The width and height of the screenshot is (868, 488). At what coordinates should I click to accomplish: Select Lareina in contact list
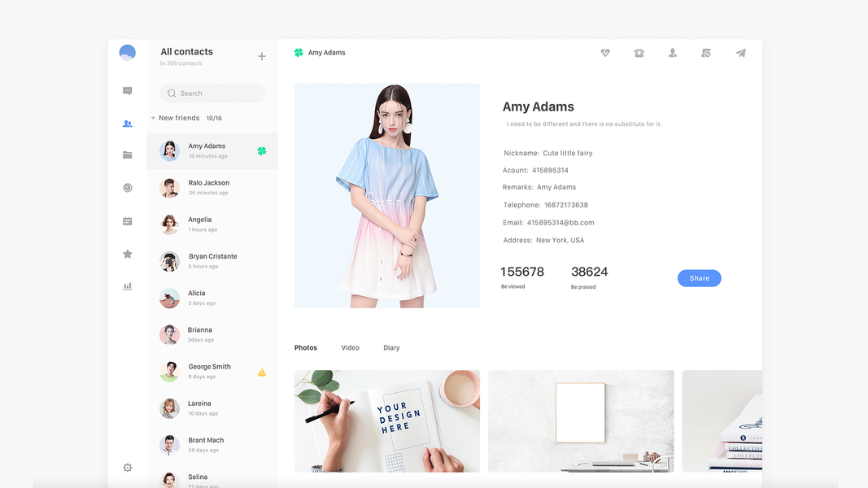pos(212,408)
